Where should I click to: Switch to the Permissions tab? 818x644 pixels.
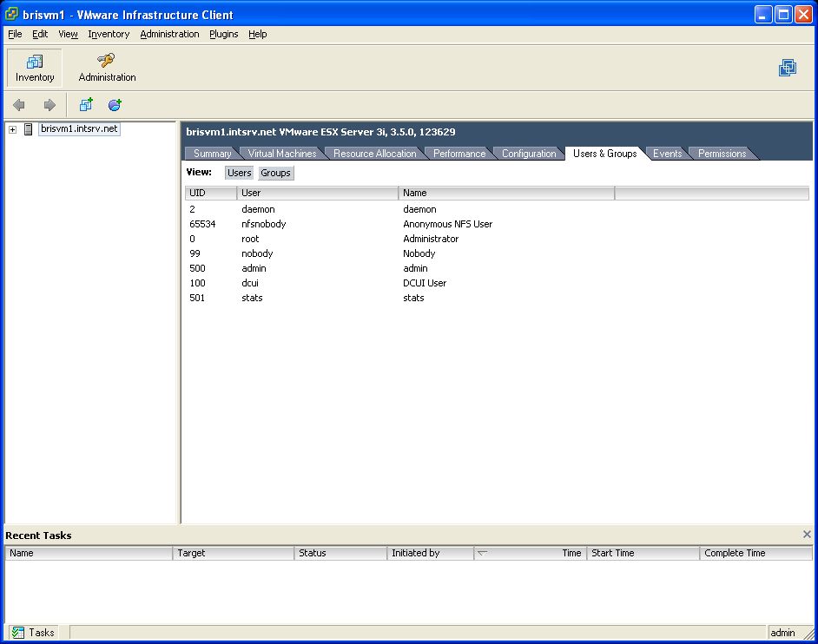tap(722, 154)
